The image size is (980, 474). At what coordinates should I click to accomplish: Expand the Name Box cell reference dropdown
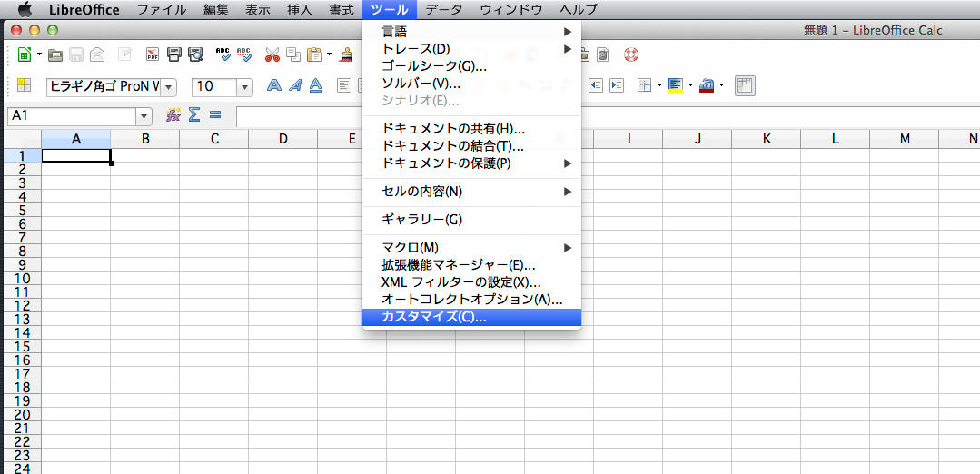point(144,116)
